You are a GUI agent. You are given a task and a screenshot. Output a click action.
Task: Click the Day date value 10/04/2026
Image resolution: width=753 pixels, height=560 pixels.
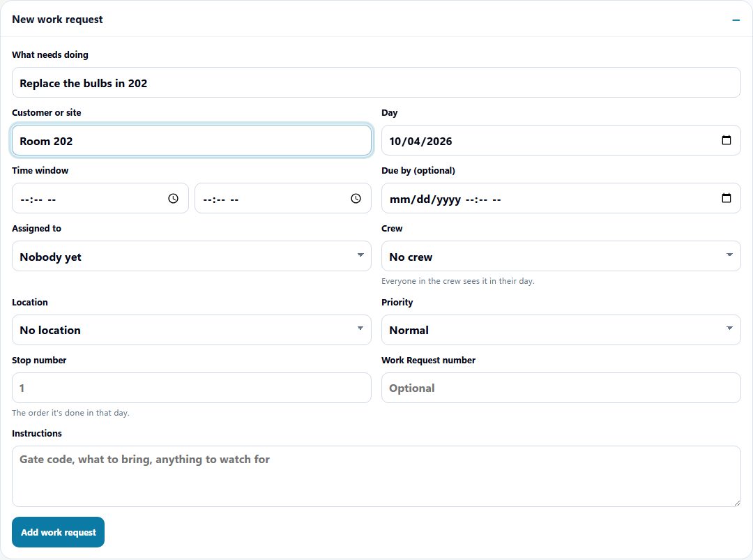point(420,141)
